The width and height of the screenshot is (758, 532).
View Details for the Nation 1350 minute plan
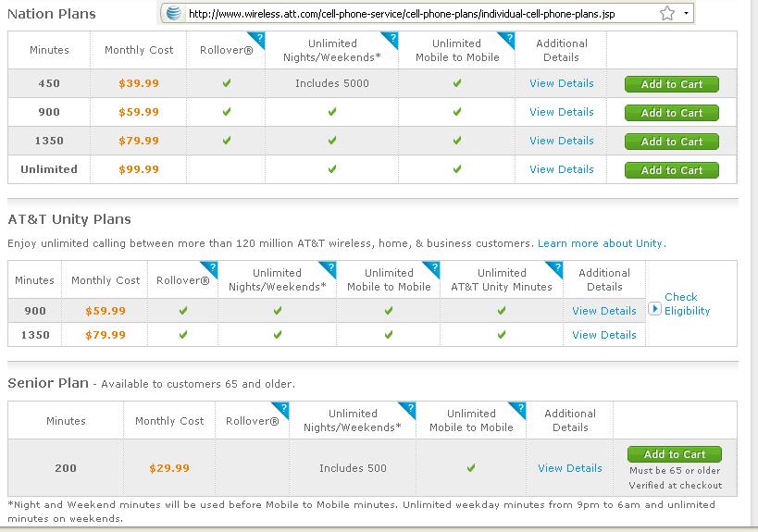(561, 141)
